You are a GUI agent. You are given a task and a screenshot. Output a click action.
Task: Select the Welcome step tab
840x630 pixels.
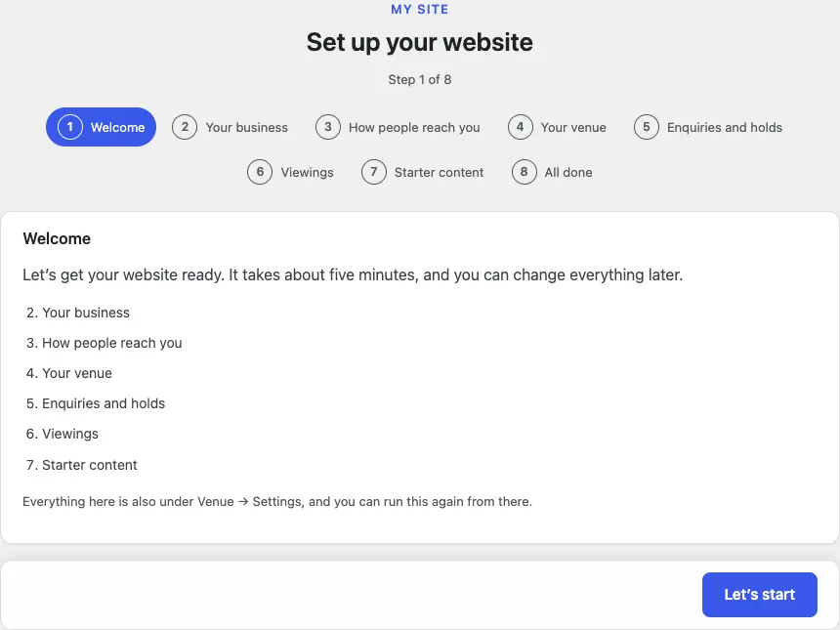pos(101,127)
